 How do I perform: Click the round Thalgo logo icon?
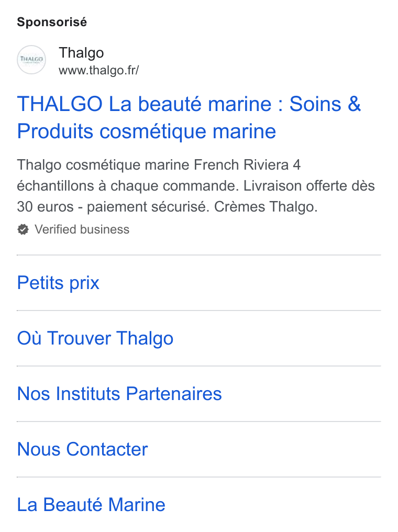click(x=31, y=60)
